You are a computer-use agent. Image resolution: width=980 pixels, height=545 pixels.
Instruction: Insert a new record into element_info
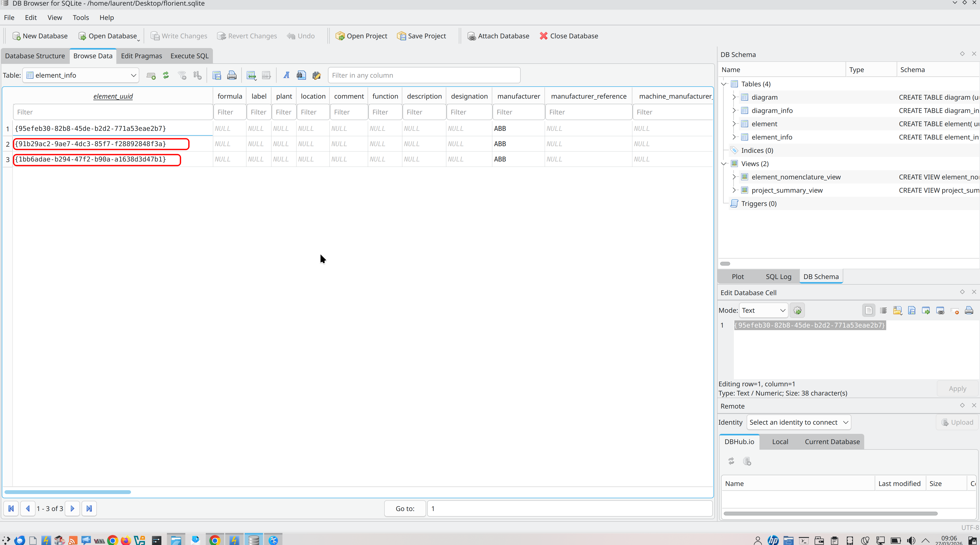(x=151, y=75)
